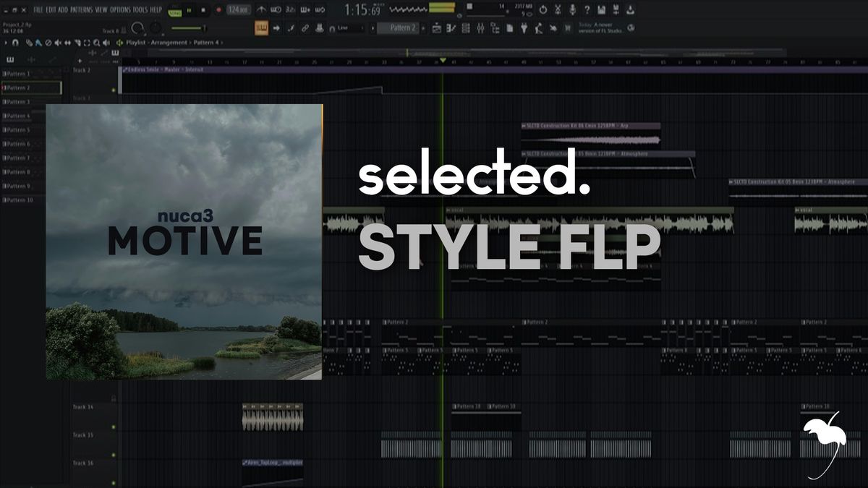Click the zoom tool in playlist toolbar

pyautogui.click(x=95, y=43)
